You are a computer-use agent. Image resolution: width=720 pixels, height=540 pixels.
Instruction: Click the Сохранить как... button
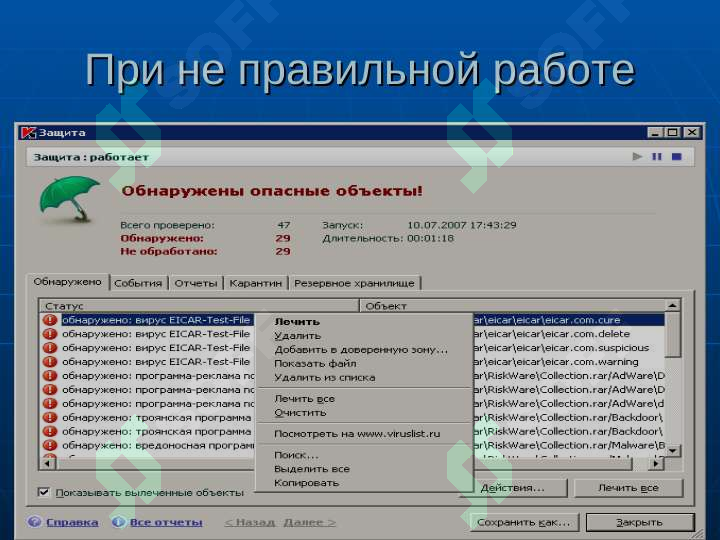[523, 523]
